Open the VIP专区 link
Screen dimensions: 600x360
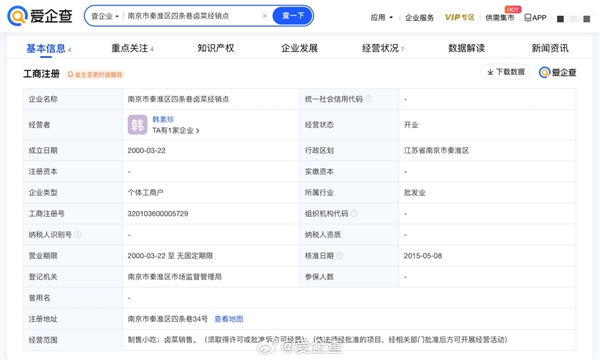[459, 17]
